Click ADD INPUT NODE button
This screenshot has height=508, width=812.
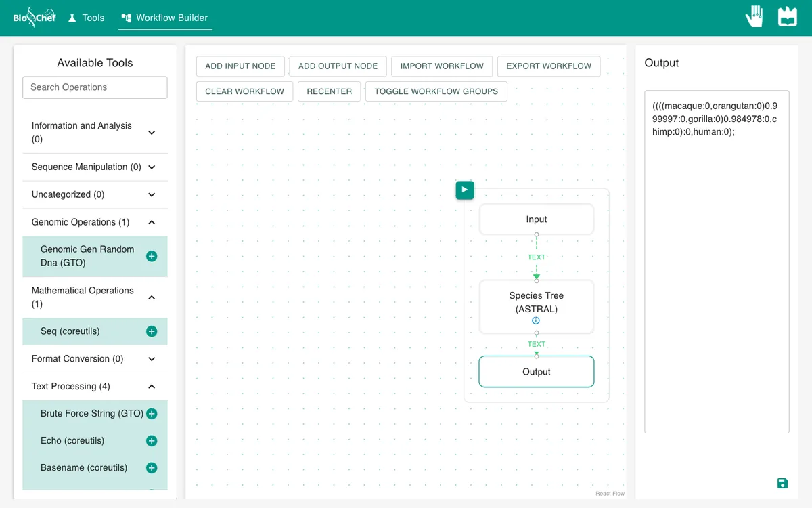tap(240, 66)
